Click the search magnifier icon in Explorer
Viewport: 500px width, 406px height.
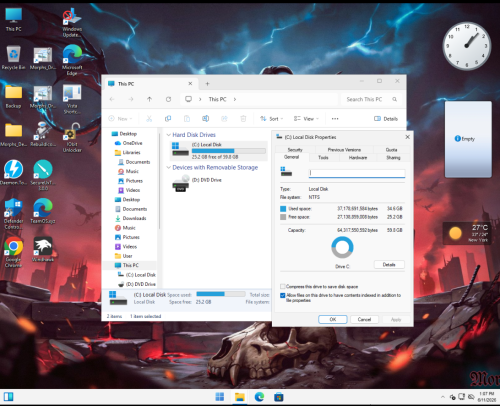pyautogui.click(x=395, y=99)
